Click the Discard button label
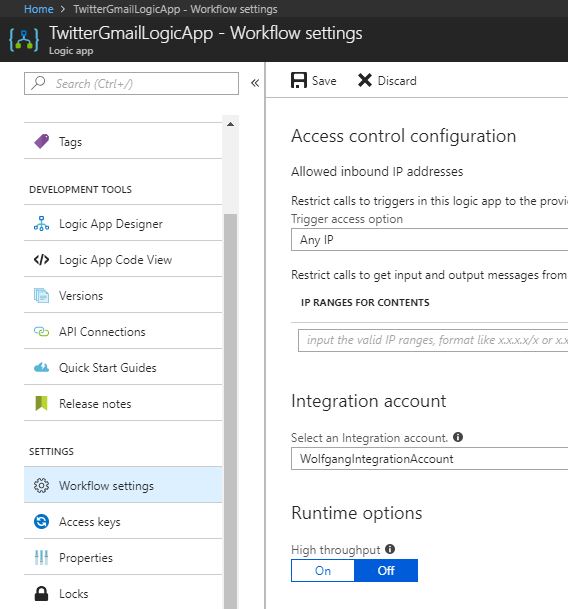This screenshot has height=609, width=568. click(x=397, y=81)
